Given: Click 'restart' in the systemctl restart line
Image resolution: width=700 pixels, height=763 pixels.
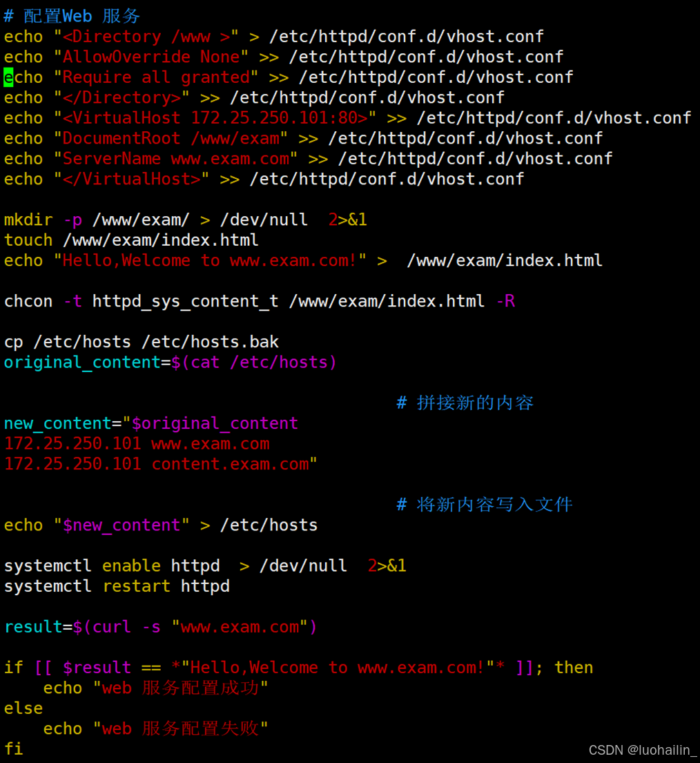Looking at the screenshot, I should coord(136,586).
